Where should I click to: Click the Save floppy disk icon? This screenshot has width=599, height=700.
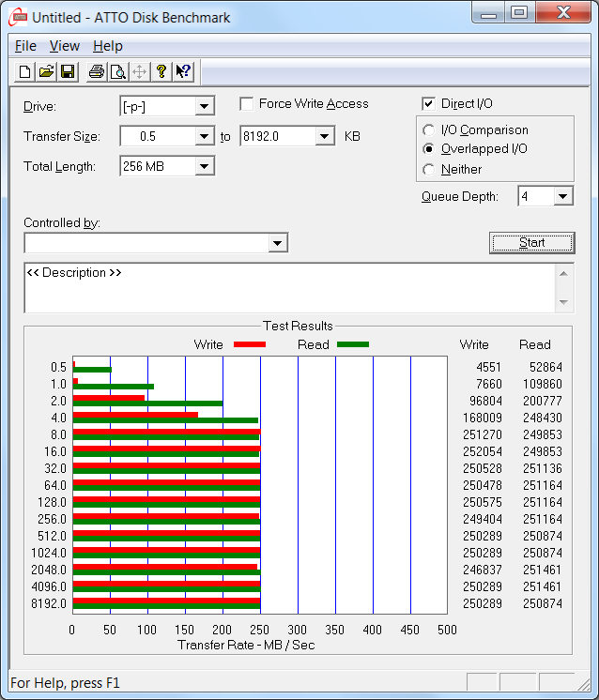coord(68,71)
